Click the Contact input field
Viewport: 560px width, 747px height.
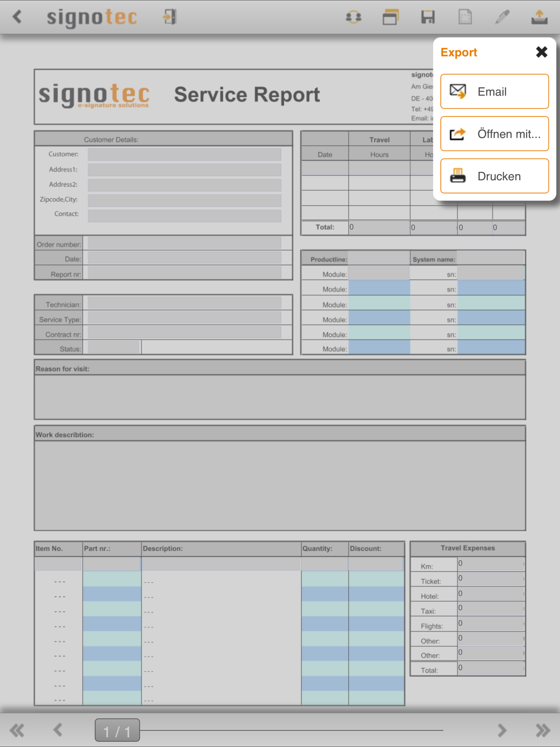click(x=184, y=215)
